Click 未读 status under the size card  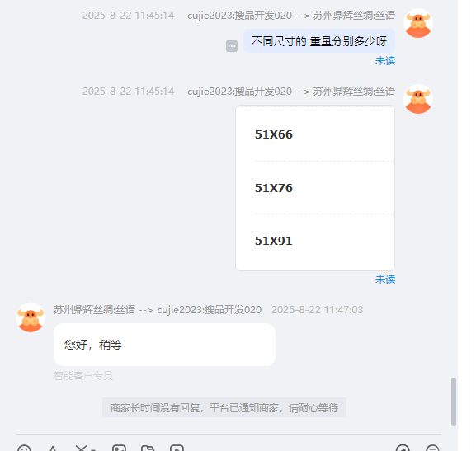pyautogui.click(x=385, y=280)
